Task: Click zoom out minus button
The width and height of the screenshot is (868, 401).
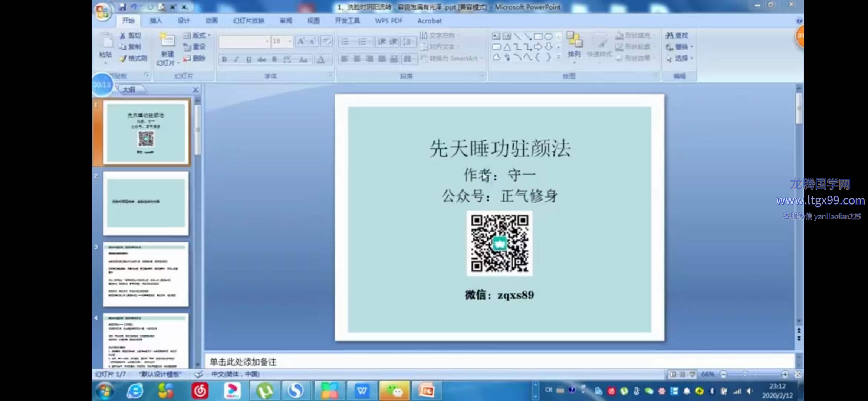Action: click(x=724, y=374)
